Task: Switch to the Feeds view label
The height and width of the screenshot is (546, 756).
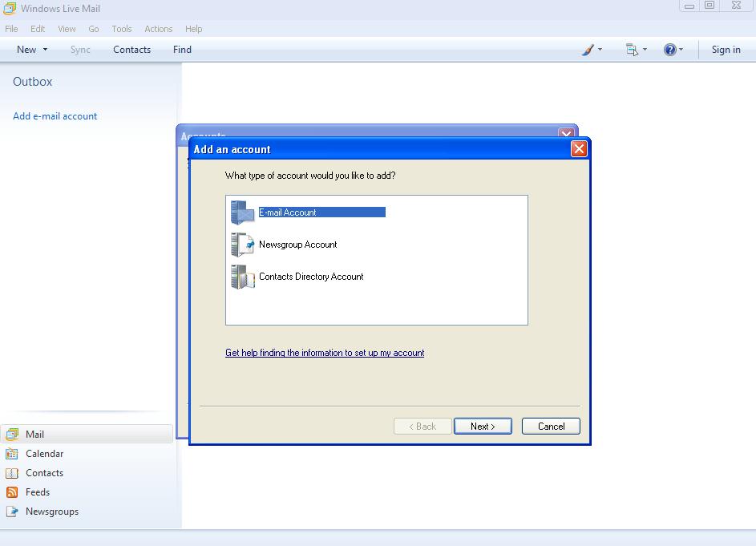Action: click(38, 492)
